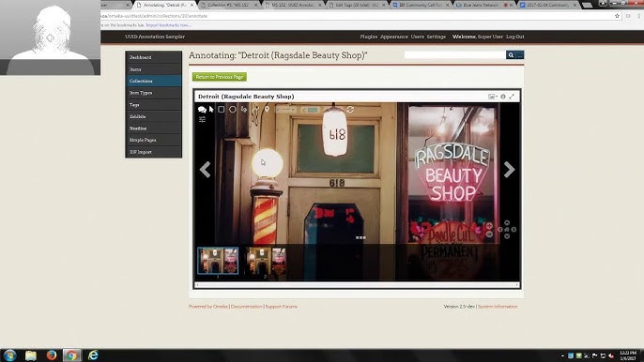Pan right in the image viewer
The height and width of the screenshot is (362, 644).
click(x=514, y=230)
